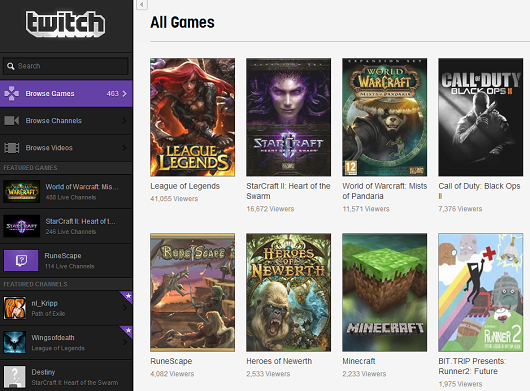530x391 pixels.
Task: Expand the Browse Channels chevron
Action: pyautogui.click(x=124, y=121)
